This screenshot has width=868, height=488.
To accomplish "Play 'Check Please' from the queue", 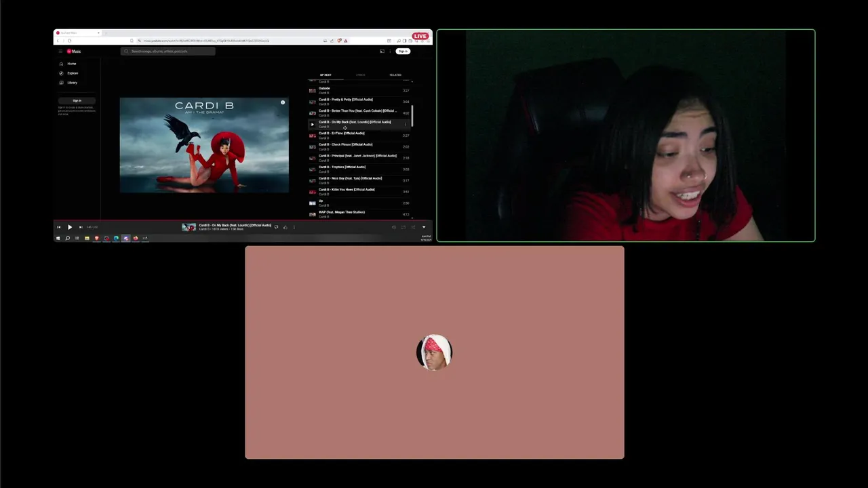I will [x=359, y=146].
